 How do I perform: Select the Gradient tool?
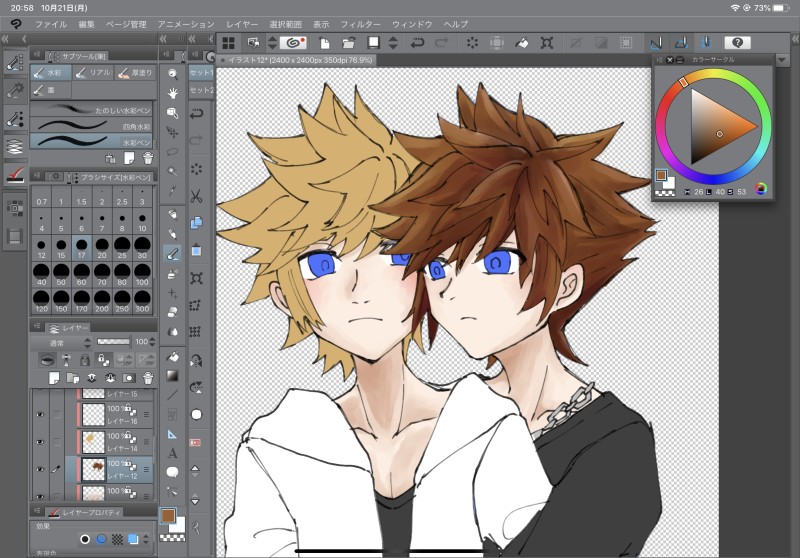172,376
